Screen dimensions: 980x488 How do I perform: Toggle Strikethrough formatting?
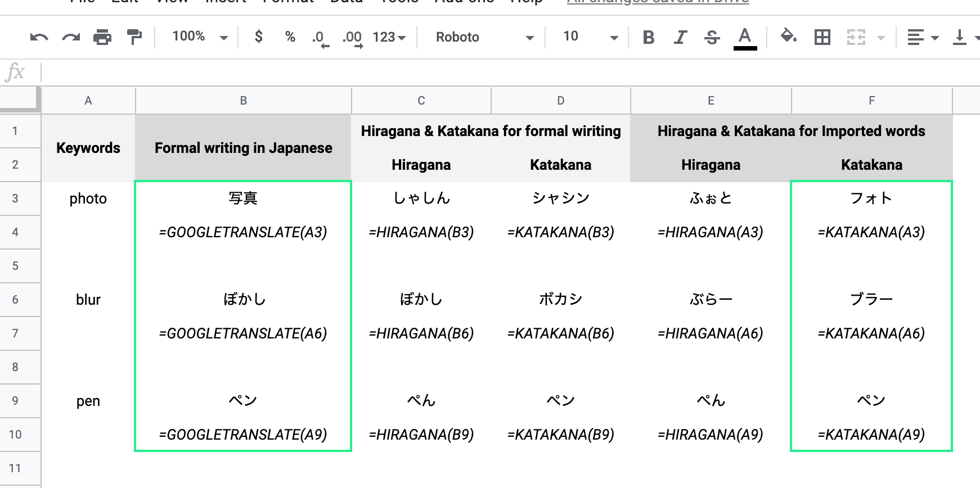coord(712,37)
